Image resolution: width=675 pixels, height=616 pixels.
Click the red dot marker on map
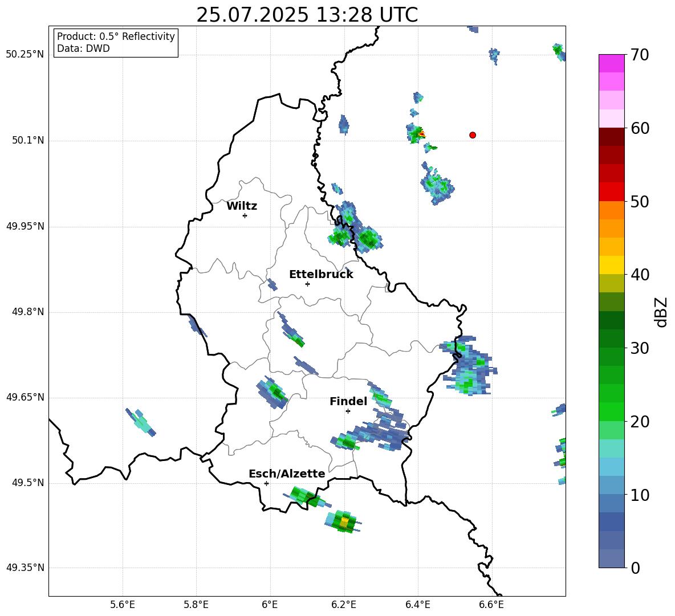coord(473,135)
